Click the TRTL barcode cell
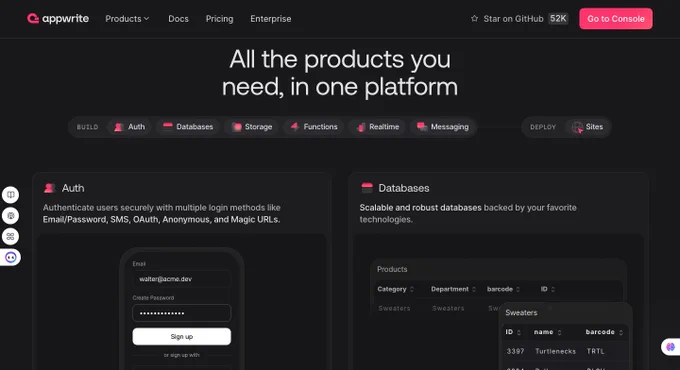 [x=595, y=351]
